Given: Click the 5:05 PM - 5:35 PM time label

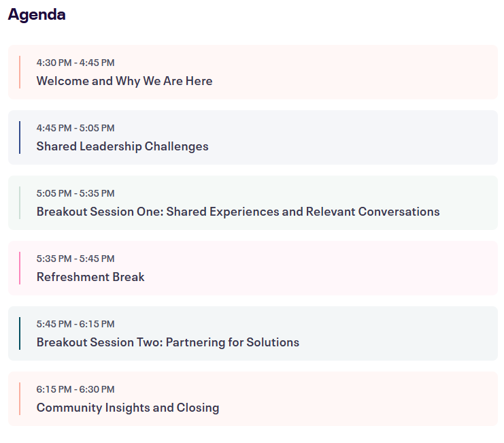Looking at the screenshot, I should (75, 193).
